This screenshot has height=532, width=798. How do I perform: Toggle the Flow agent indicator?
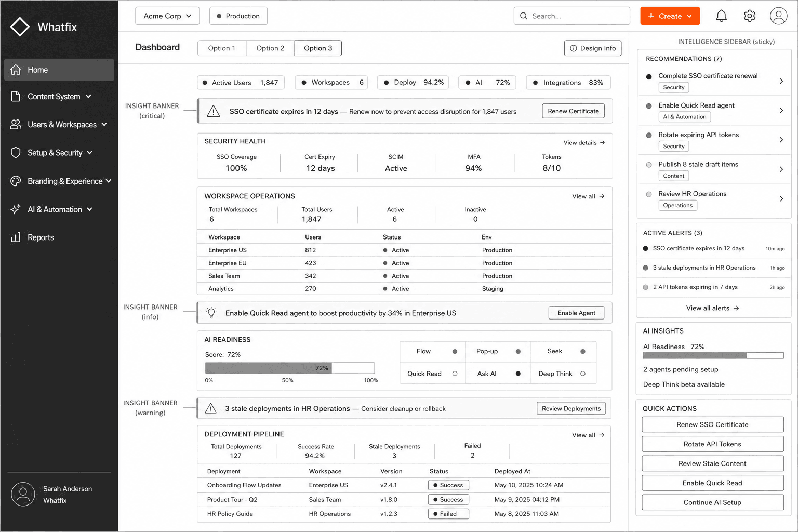pos(455,352)
